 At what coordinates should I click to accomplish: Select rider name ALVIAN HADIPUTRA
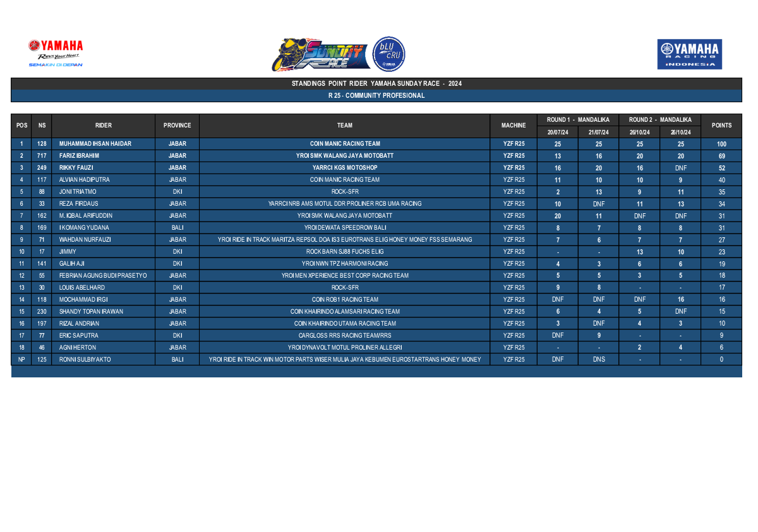click(84, 180)
